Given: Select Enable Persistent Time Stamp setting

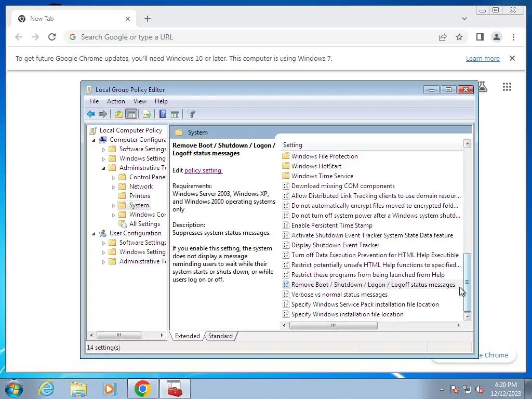Looking at the screenshot, I should point(332,225).
